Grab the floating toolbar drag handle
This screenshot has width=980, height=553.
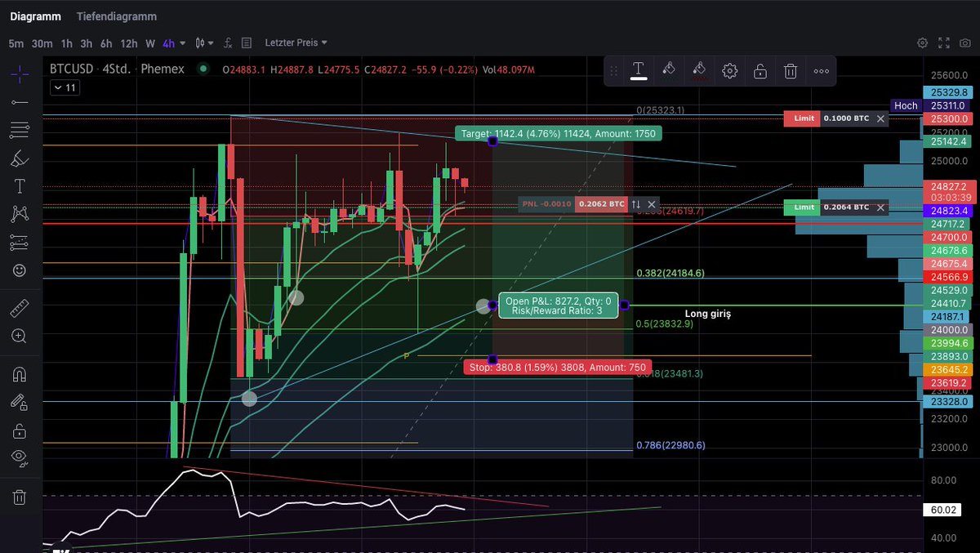614,71
